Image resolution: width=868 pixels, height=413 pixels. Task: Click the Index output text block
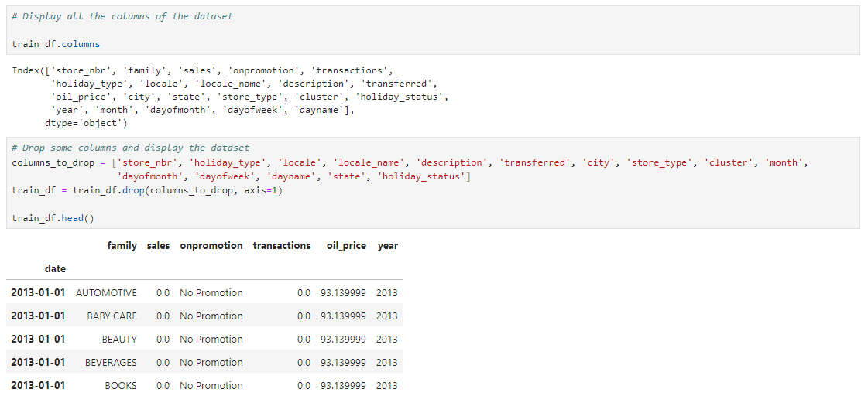(230, 97)
